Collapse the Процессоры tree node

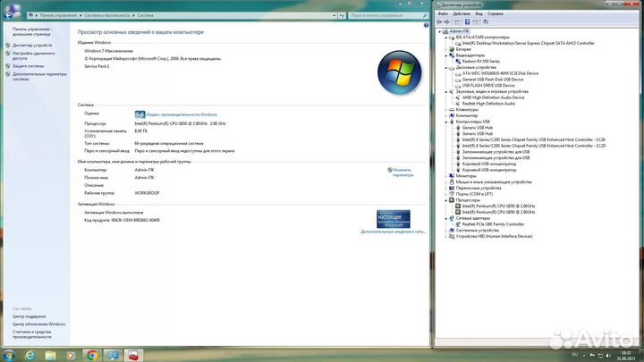click(446, 200)
